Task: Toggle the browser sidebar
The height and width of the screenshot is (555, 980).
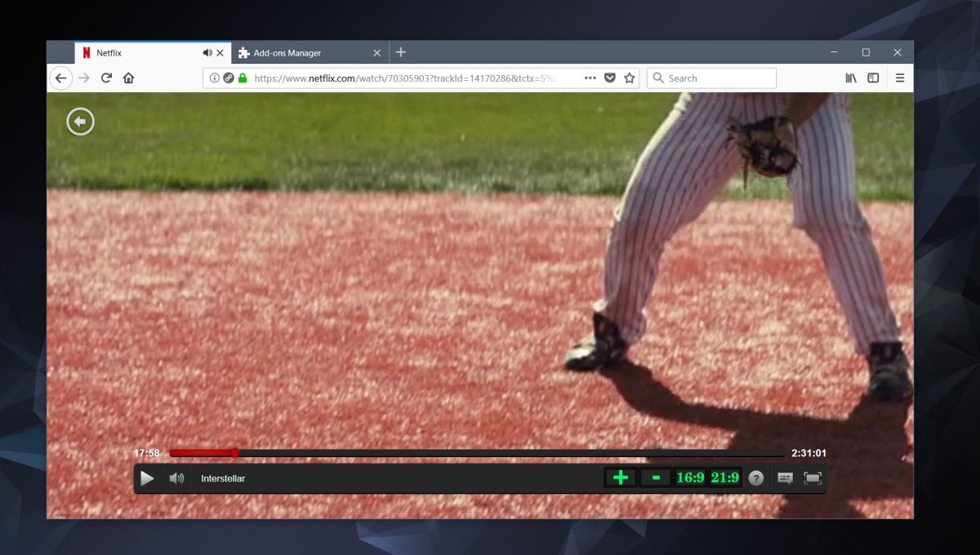Action: [873, 78]
